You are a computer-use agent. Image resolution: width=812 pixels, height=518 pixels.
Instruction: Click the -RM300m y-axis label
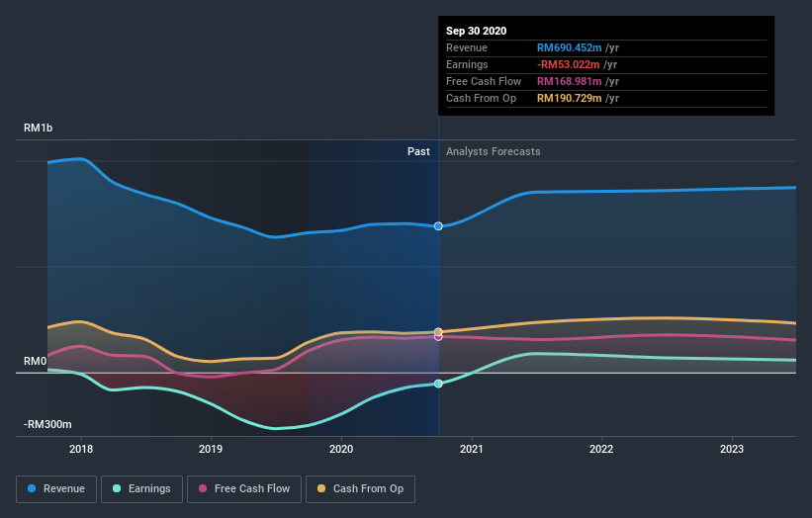pos(47,424)
